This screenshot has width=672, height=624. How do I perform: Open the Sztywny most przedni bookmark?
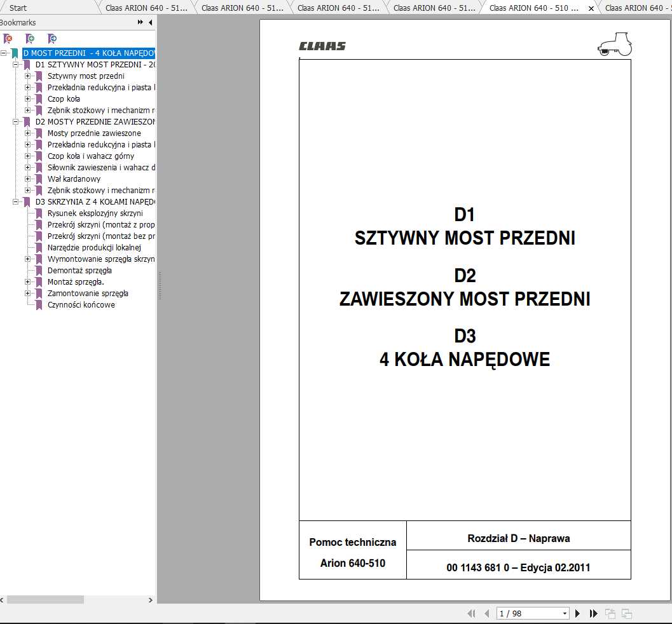click(86, 76)
